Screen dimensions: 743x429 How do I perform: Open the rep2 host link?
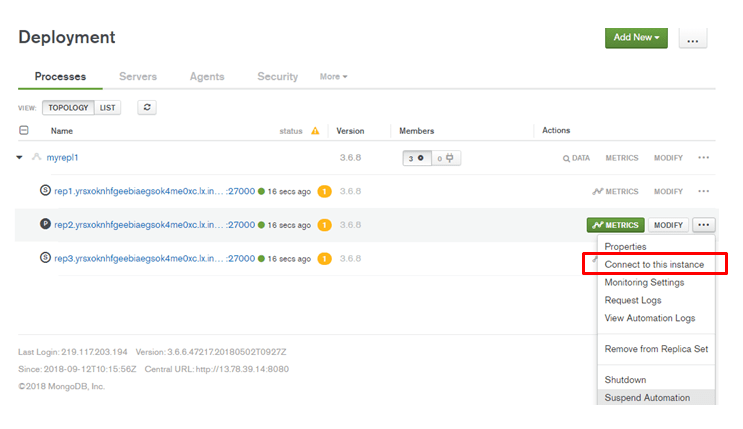pos(154,225)
